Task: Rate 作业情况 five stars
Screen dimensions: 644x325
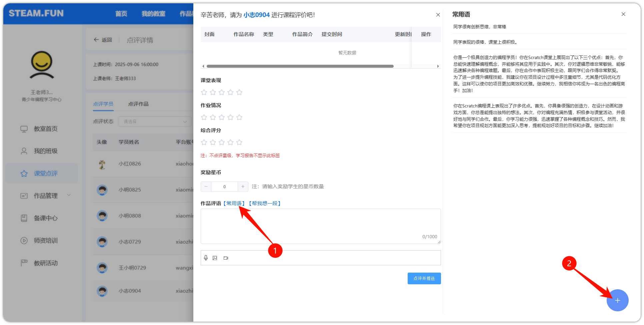Action: [x=239, y=117]
